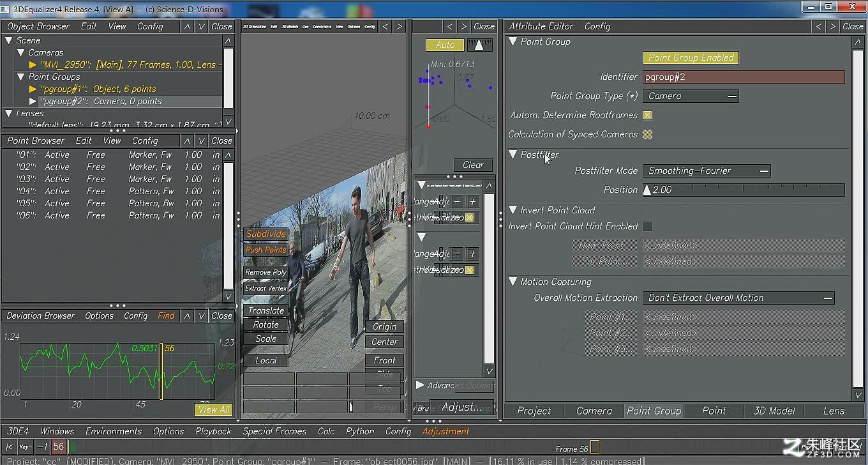Open the Environments menu
868x465 pixels.
[x=114, y=431]
